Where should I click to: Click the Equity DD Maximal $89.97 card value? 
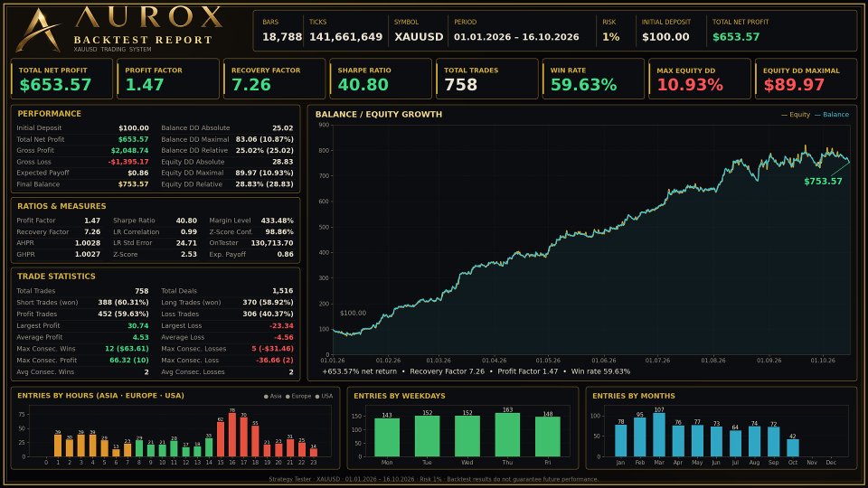point(794,85)
